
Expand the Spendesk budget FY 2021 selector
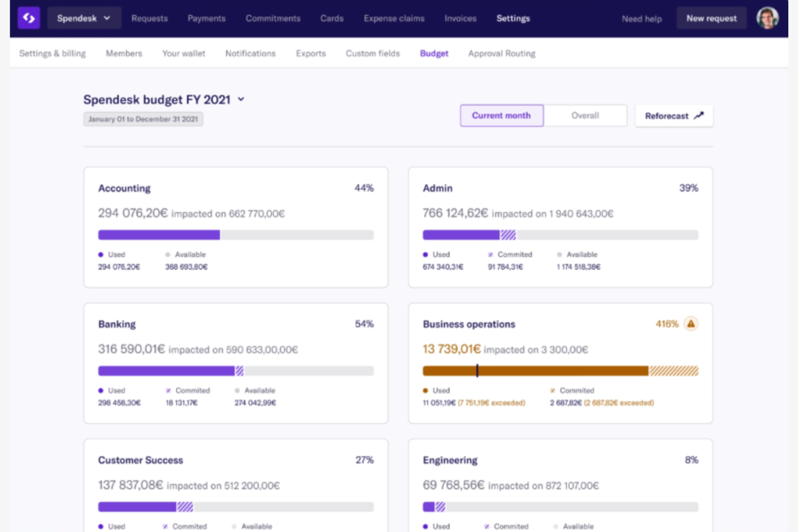pyautogui.click(x=241, y=99)
